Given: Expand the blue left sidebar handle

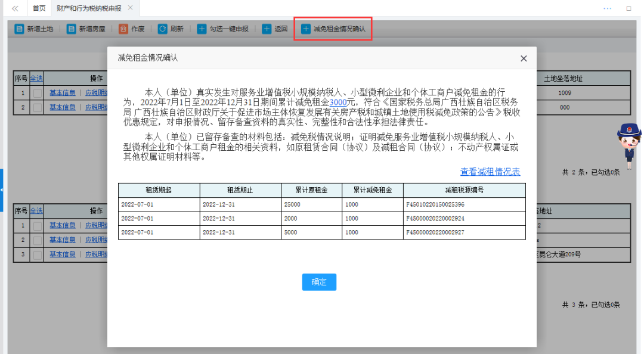Looking at the screenshot, I should [2, 190].
